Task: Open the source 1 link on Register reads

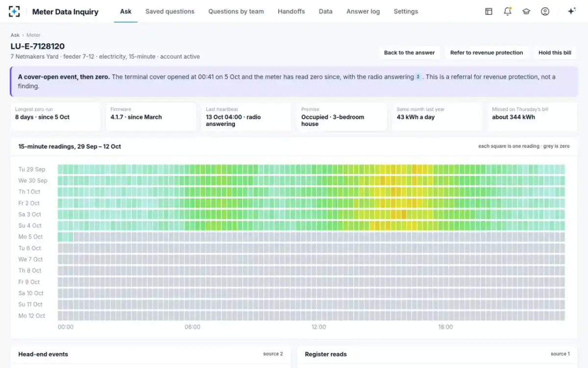Action: click(x=560, y=354)
